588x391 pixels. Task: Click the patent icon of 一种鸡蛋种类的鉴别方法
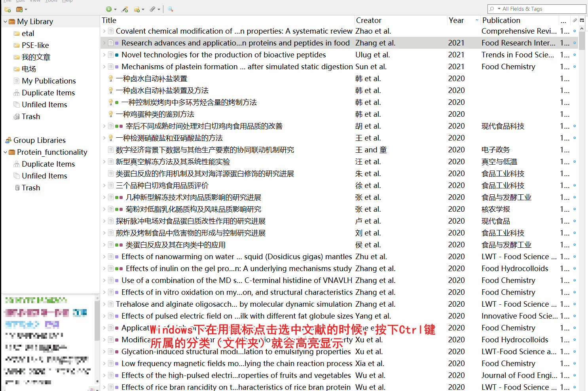click(x=111, y=114)
